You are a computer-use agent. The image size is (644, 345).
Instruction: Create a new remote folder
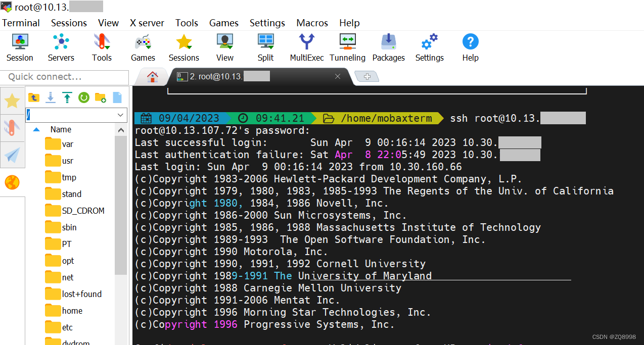pos(100,97)
